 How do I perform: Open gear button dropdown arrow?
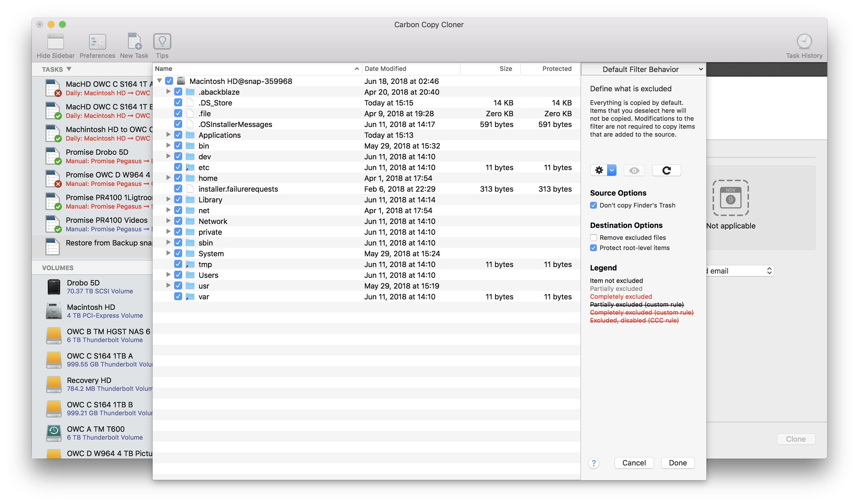[x=612, y=170]
